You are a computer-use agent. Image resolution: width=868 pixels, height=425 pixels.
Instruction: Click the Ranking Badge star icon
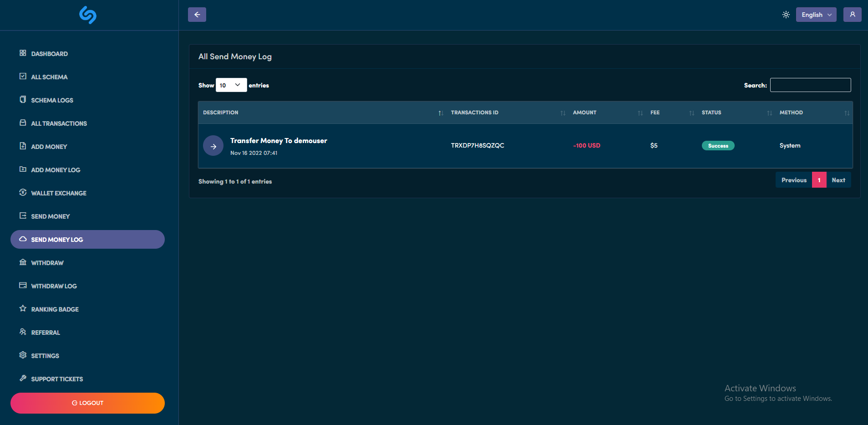23,309
